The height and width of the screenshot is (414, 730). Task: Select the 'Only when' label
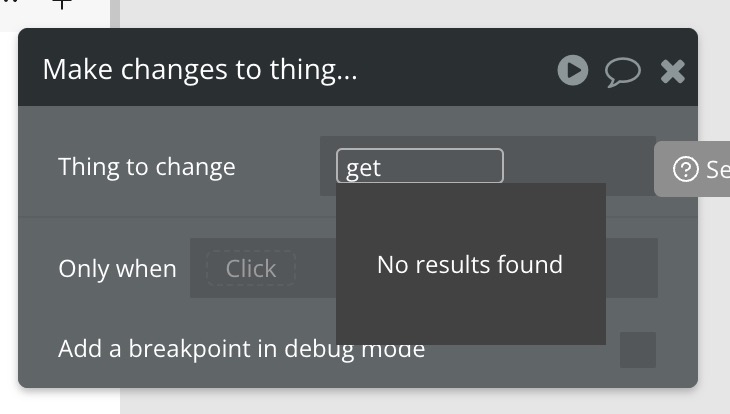pos(117,269)
